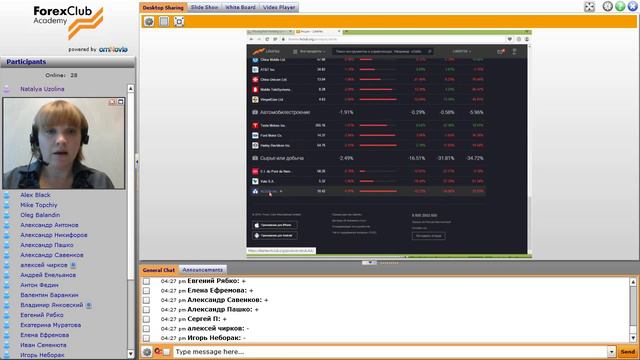Viewport: 640px width, 360px height.
Task: Pop out the webcam video window
Action: (x=120, y=102)
